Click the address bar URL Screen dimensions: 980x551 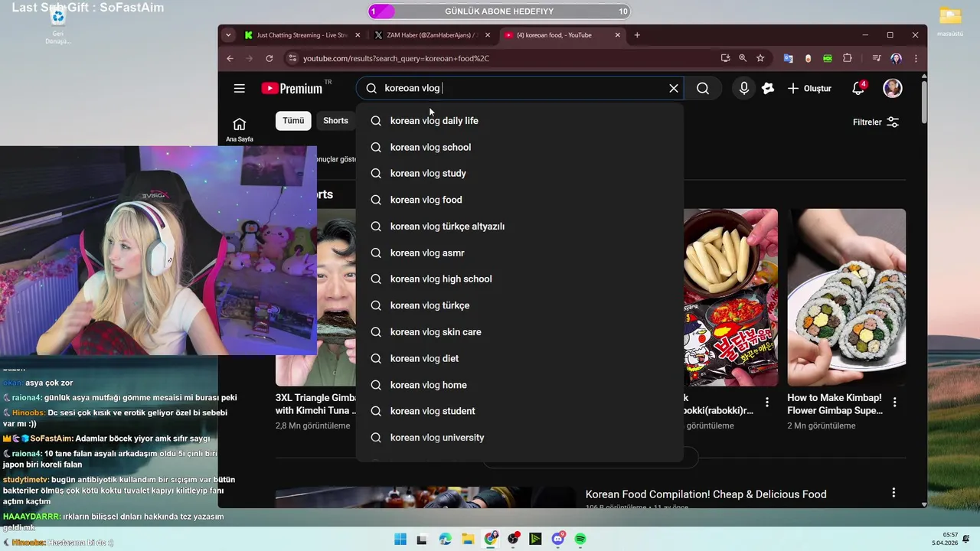click(396, 58)
